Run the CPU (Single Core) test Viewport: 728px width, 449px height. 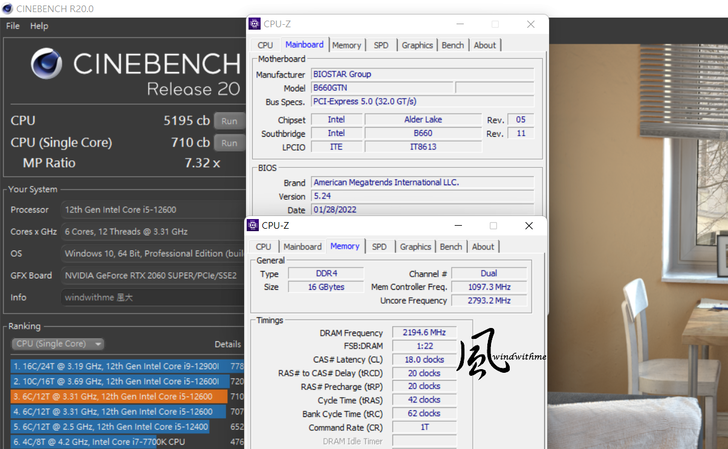coord(229,143)
